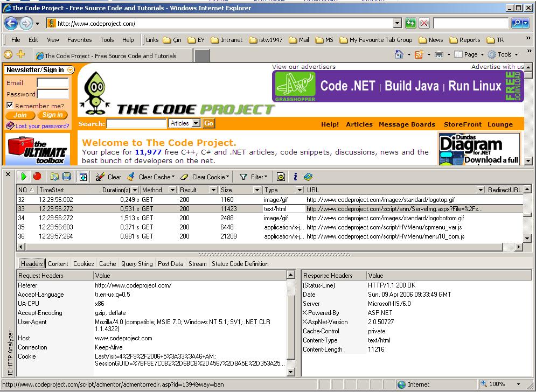Viewport: 536px width, 392px height.
Task: Switch to the Content tab
Action: (x=58, y=263)
